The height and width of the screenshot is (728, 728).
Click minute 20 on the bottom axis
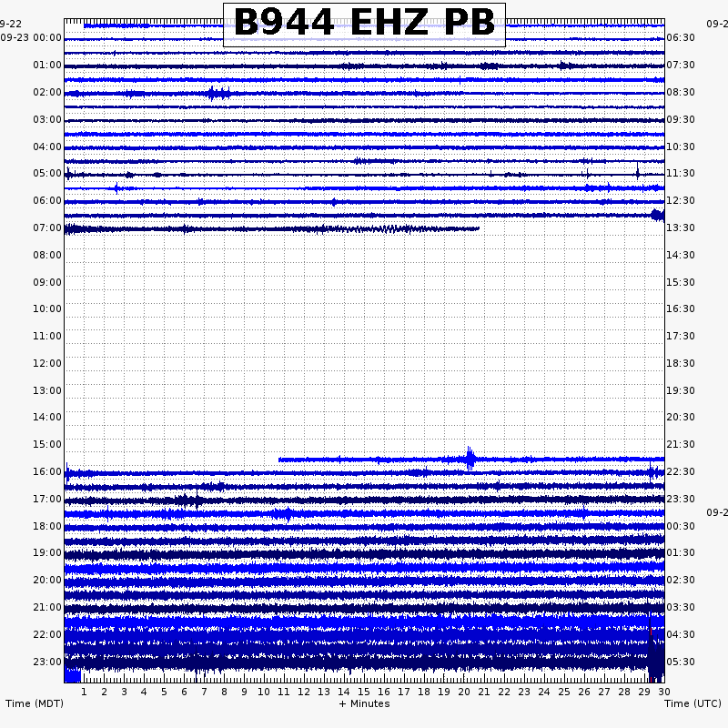[x=464, y=692]
